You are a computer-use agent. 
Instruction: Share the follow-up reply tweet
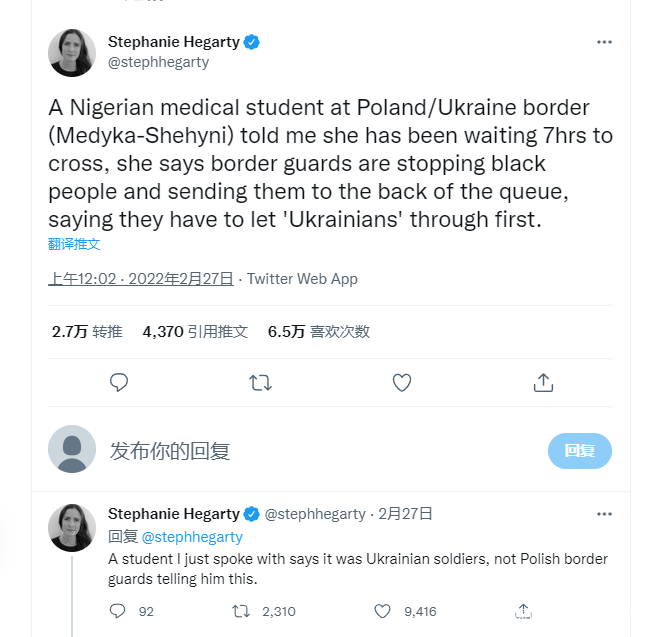523,610
